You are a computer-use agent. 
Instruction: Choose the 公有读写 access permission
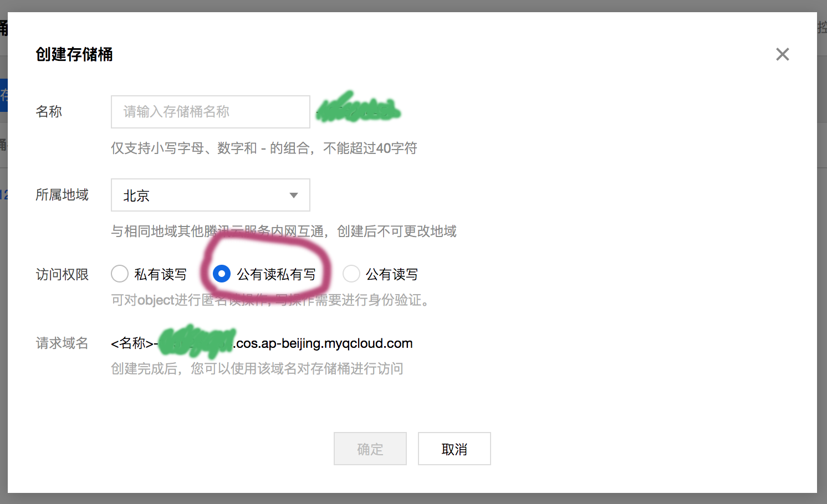click(351, 274)
